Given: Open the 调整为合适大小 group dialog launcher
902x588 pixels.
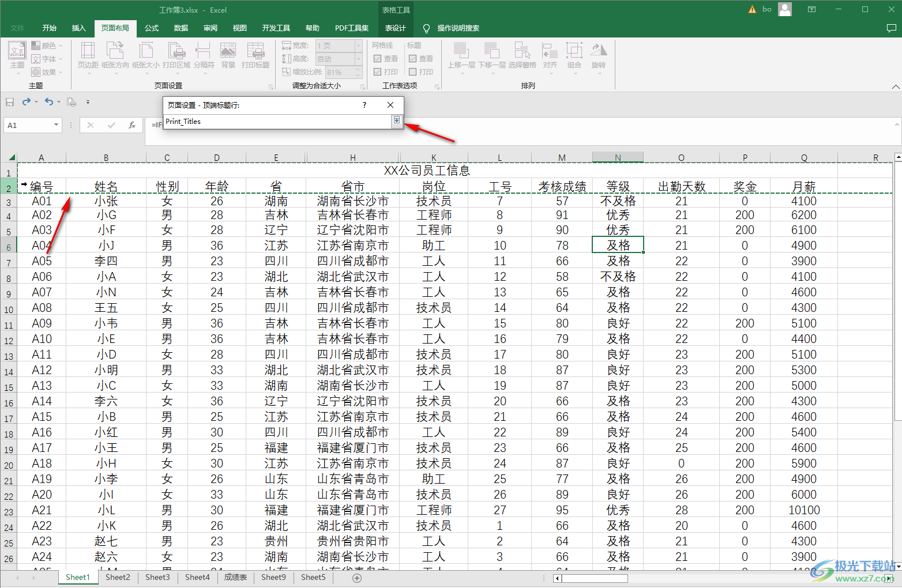Looking at the screenshot, I should [363, 87].
